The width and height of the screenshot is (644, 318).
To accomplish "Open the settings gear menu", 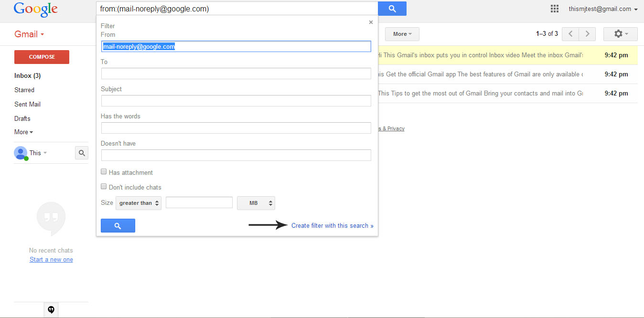I will tap(620, 34).
